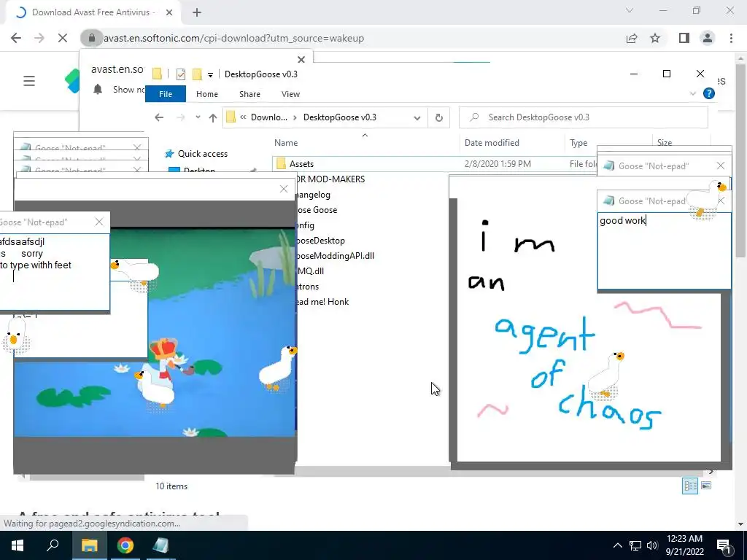Open the address bar history dropdown
747x560 pixels.
417,117
